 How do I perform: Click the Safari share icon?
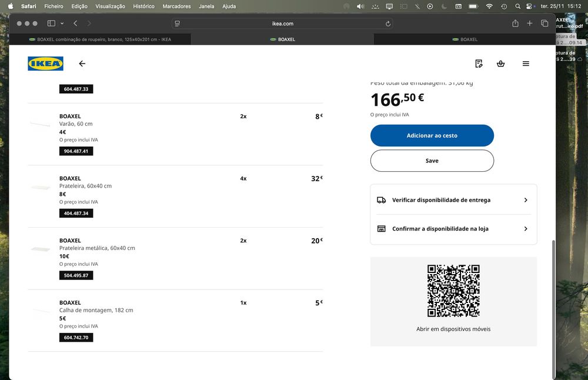[x=515, y=24]
